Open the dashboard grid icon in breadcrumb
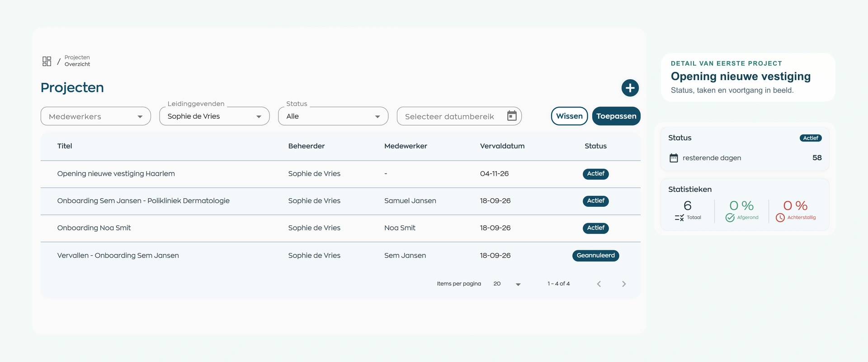 point(47,61)
